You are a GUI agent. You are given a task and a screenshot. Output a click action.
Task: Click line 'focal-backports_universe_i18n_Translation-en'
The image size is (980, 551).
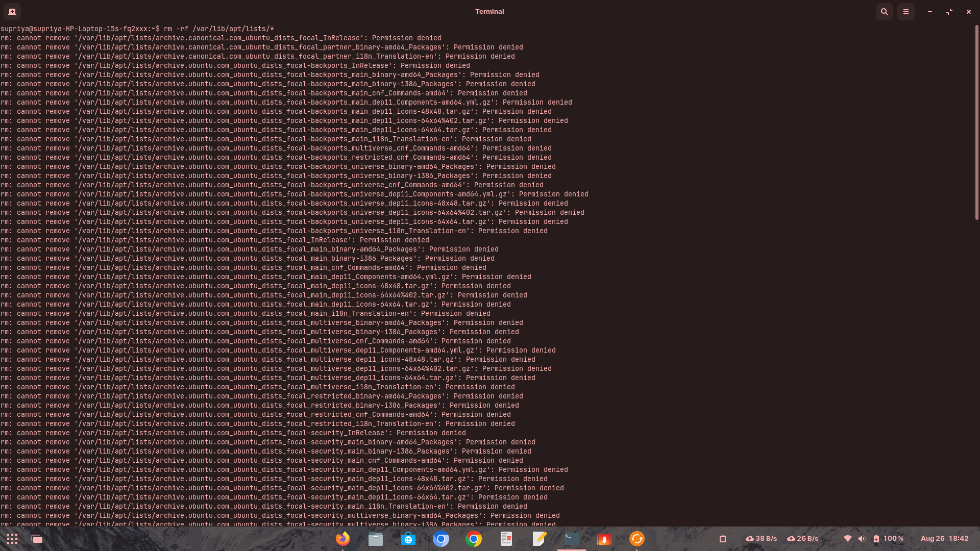click(274, 231)
